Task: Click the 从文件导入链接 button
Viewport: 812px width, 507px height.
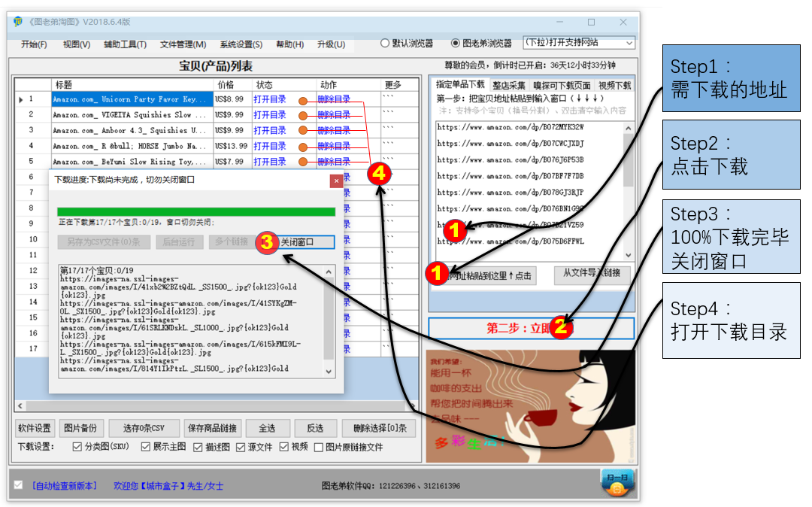Action: pyautogui.click(x=592, y=274)
